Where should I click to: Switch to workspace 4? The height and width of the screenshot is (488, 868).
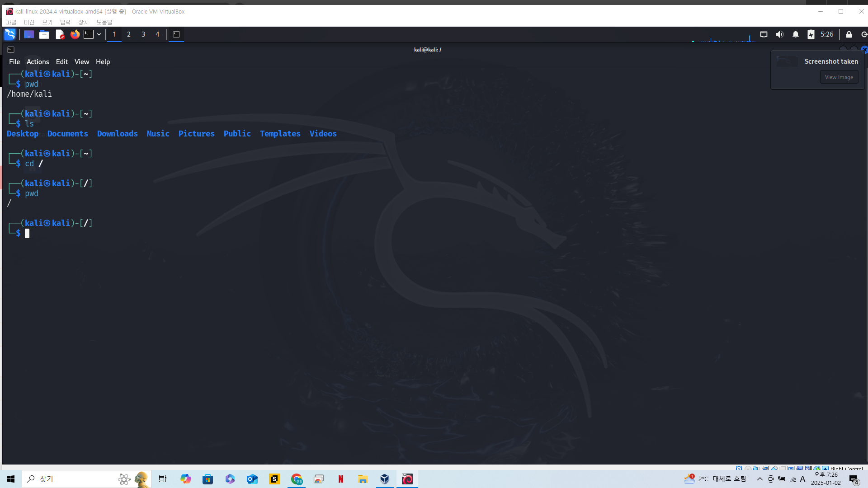157,34
